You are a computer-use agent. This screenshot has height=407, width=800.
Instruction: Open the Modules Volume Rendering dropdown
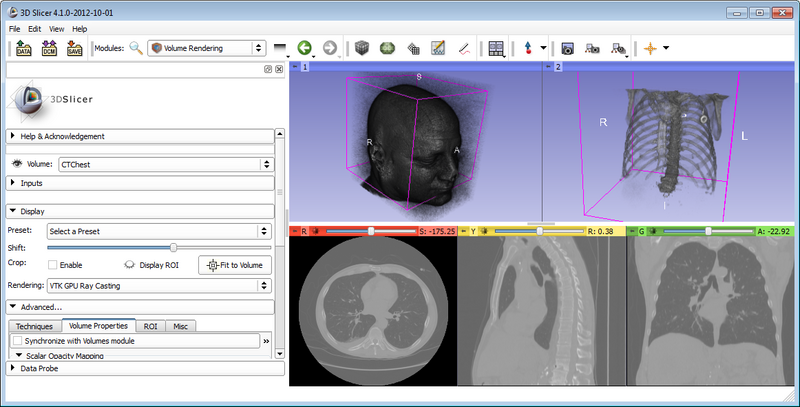click(207, 48)
